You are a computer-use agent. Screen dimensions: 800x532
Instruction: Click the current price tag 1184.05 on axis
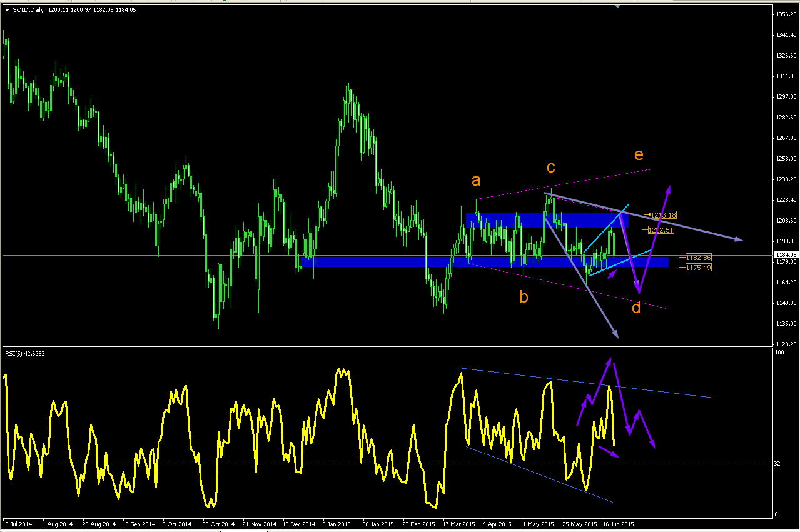[786, 255]
